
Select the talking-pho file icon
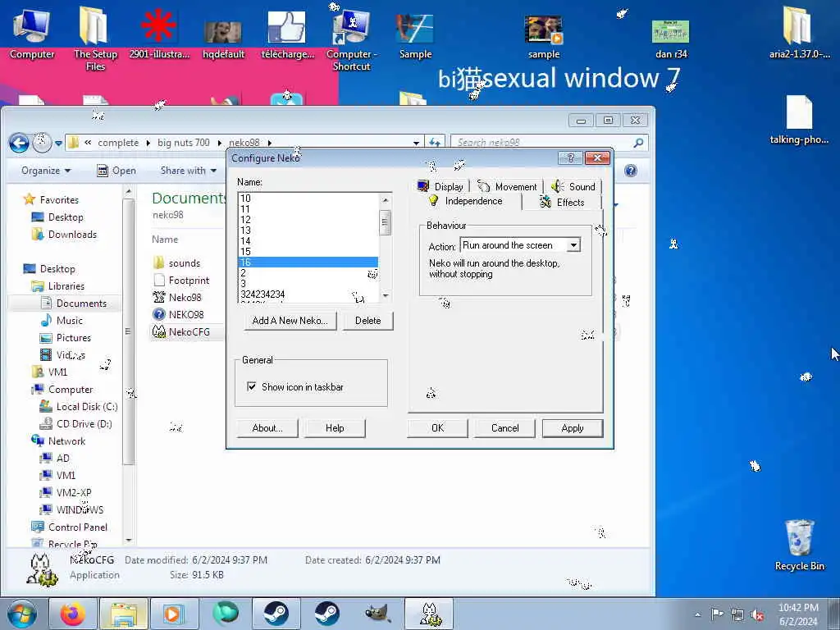click(x=799, y=120)
